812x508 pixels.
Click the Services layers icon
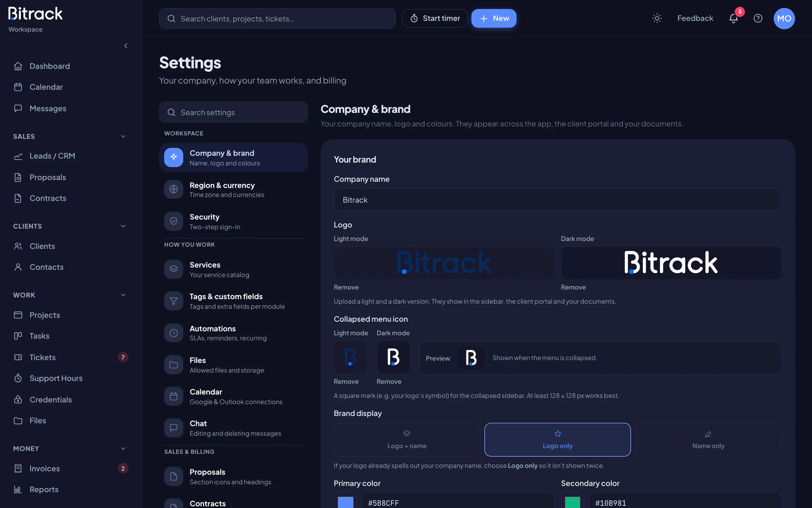[x=173, y=269]
